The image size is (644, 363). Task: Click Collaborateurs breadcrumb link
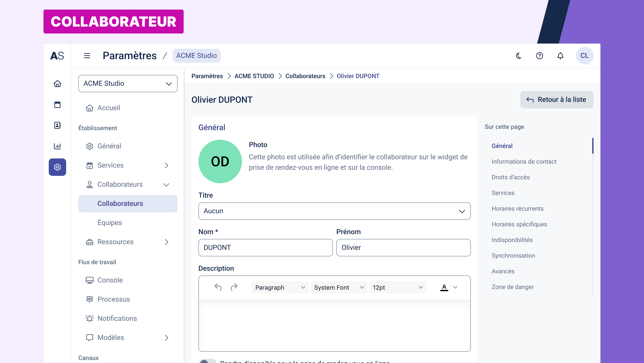click(305, 76)
